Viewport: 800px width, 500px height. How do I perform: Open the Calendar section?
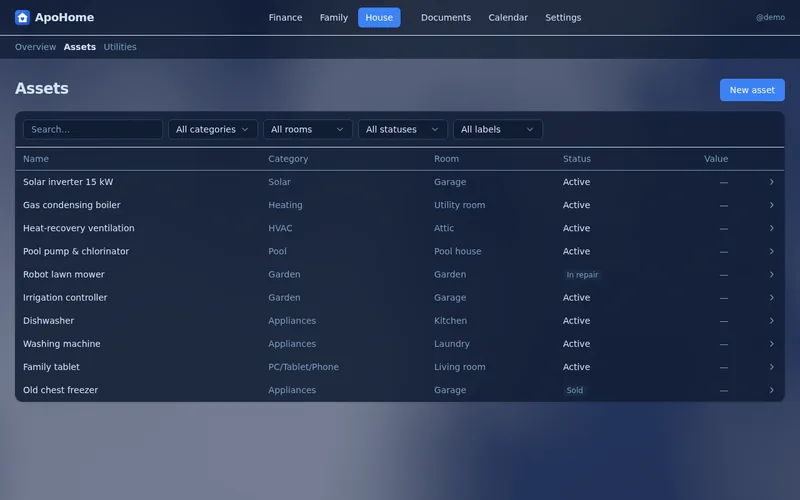(x=508, y=17)
